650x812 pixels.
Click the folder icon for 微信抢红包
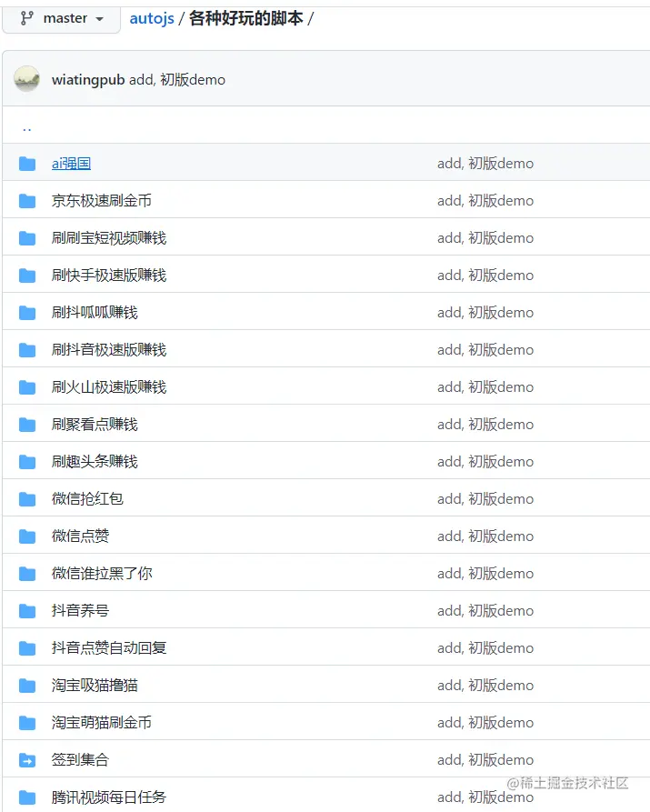[27, 499]
